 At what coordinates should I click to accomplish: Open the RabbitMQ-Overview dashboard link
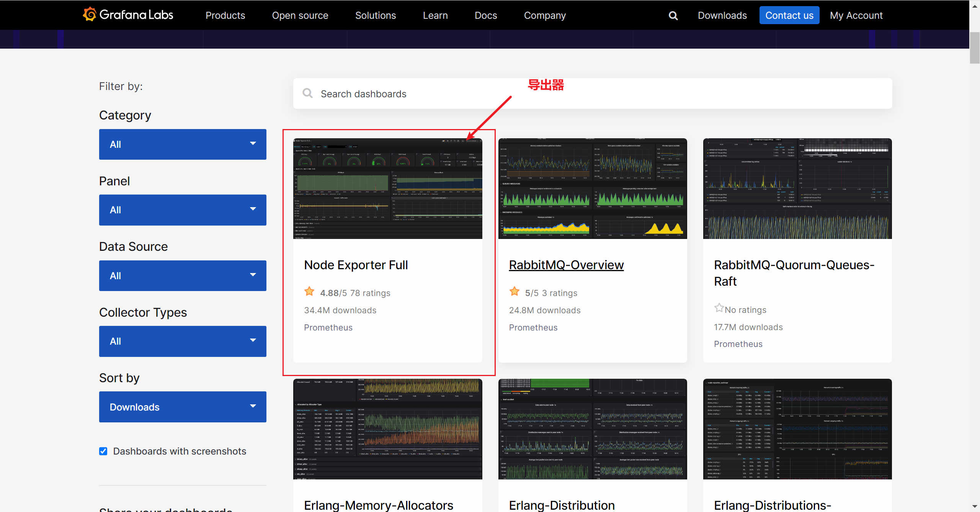pos(566,265)
